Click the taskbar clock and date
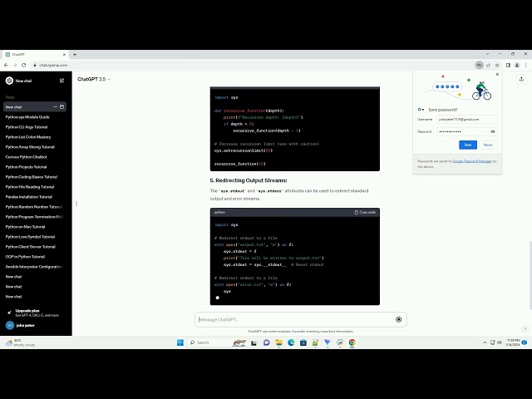The image size is (532, 399). (x=513, y=342)
